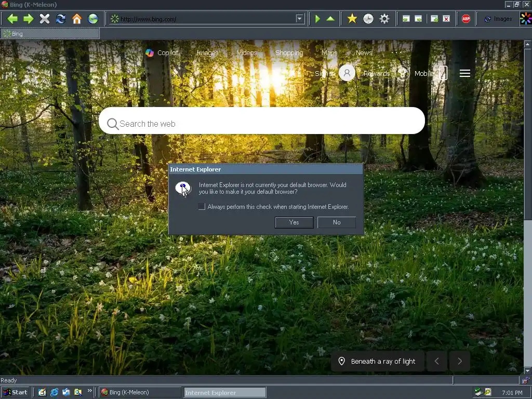This screenshot has width=532, height=399.
Task: Open the Images link on Bing
Action: (207, 53)
